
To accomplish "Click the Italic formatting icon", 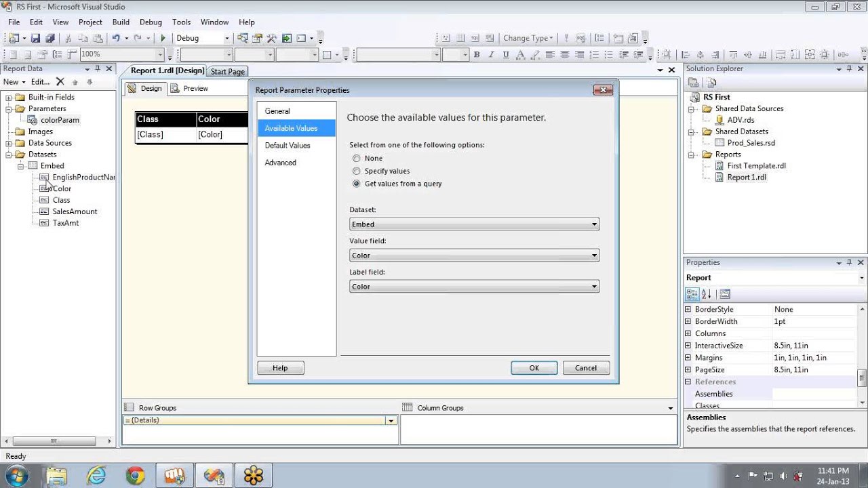I will (491, 55).
